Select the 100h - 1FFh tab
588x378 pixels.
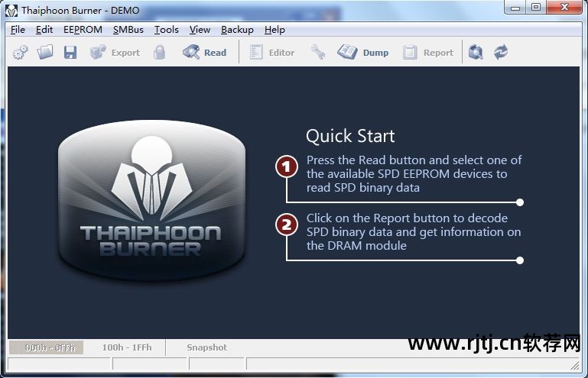[x=127, y=347]
